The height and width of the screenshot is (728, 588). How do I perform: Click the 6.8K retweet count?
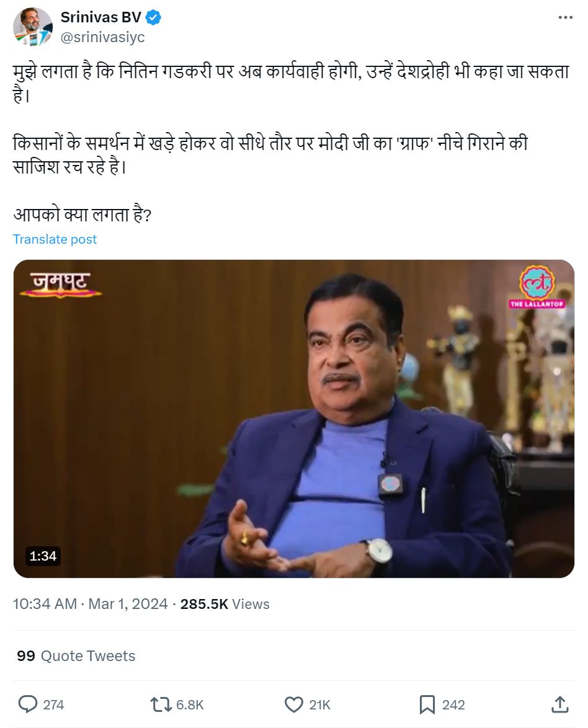coord(190,705)
